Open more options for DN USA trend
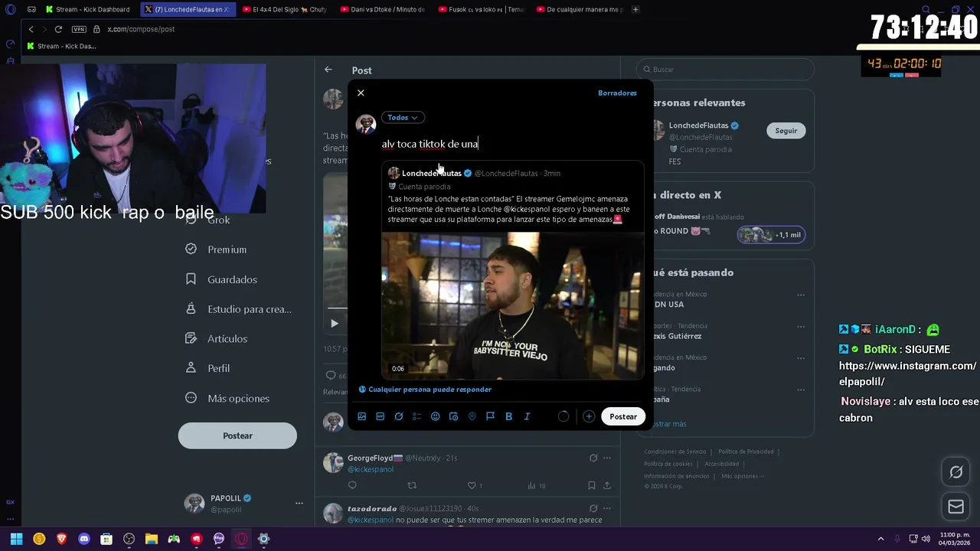This screenshot has height=551, width=980. 801,295
